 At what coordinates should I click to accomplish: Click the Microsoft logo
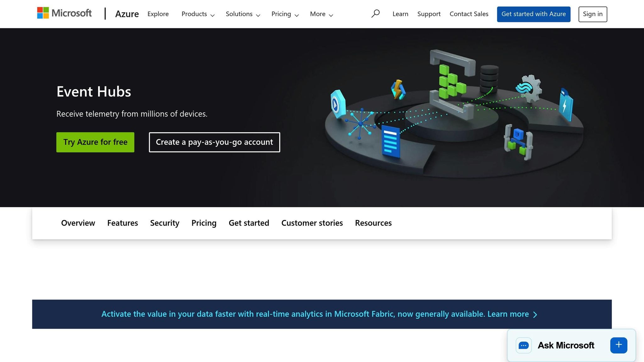pos(64,13)
